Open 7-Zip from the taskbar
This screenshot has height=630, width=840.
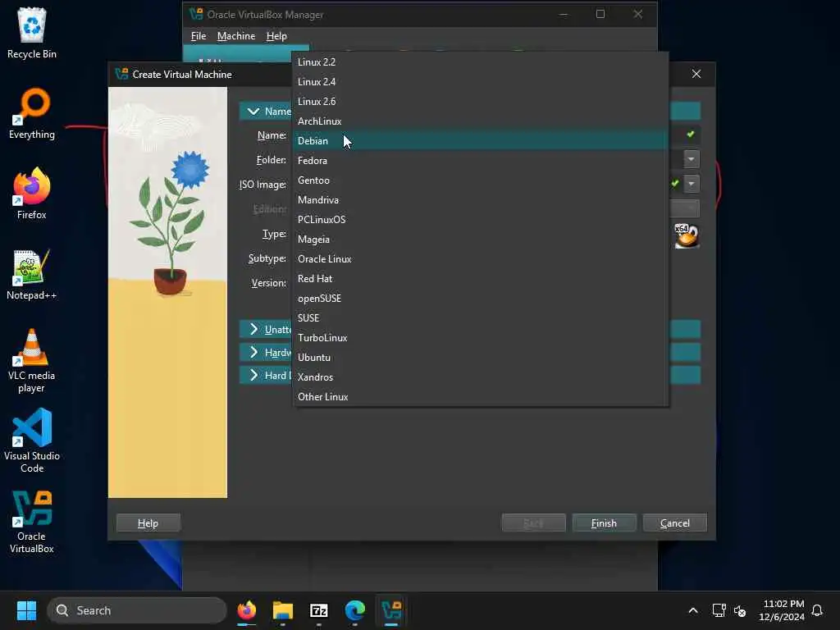(x=319, y=610)
